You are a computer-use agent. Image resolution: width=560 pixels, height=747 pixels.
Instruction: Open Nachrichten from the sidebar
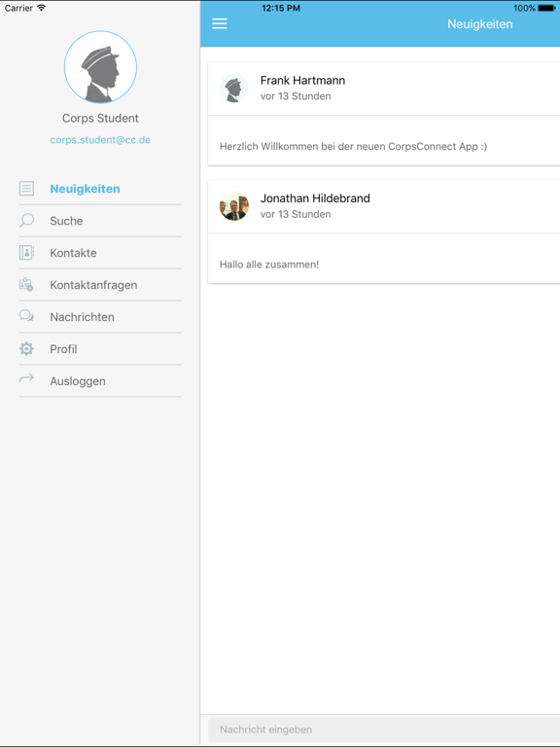[x=100, y=317]
